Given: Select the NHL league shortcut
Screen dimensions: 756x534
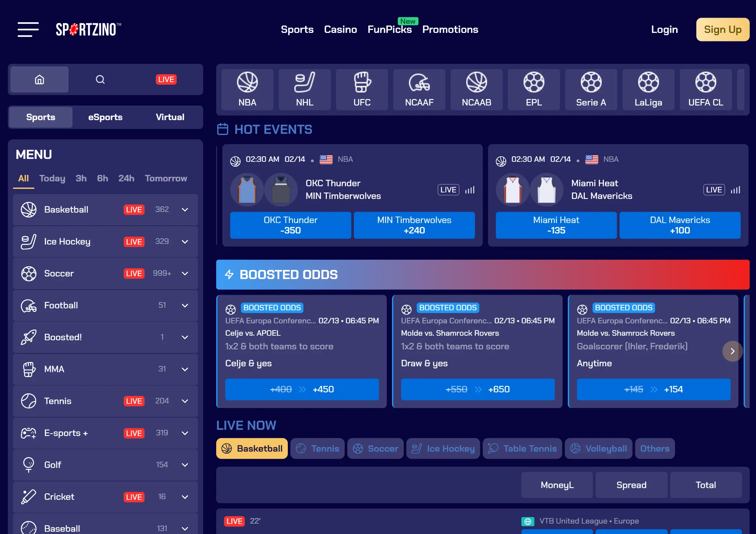Looking at the screenshot, I should (x=304, y=90).
